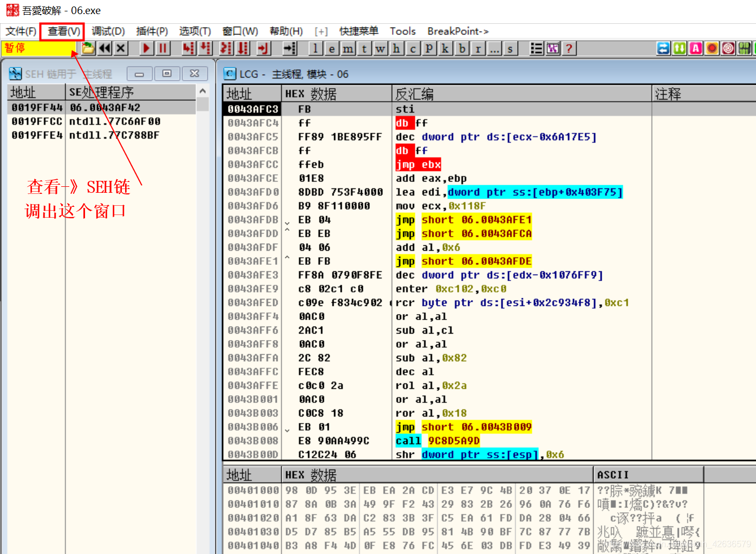Select SEH entry 0019FF44
This screenshot has height=554, width=756.
tap(102, 108)
